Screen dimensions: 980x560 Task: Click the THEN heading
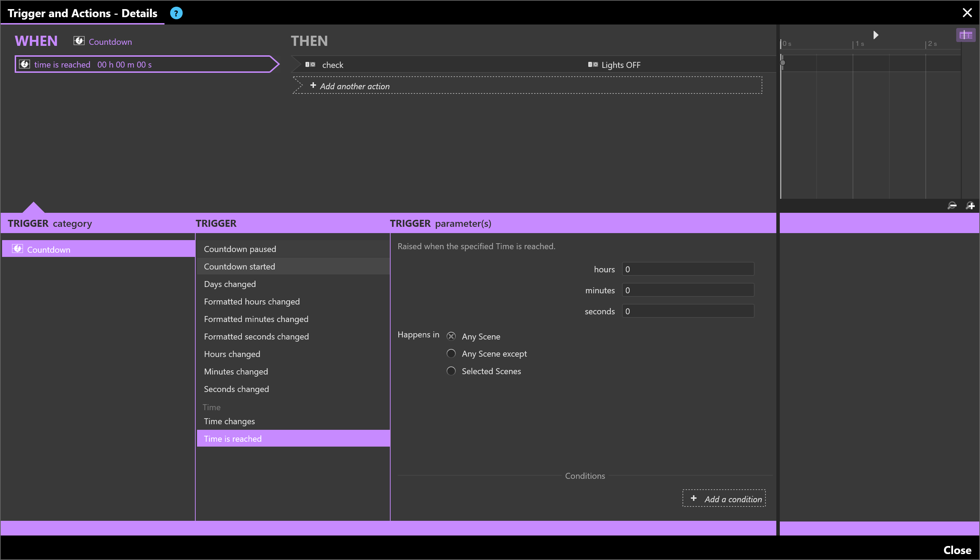309,41
